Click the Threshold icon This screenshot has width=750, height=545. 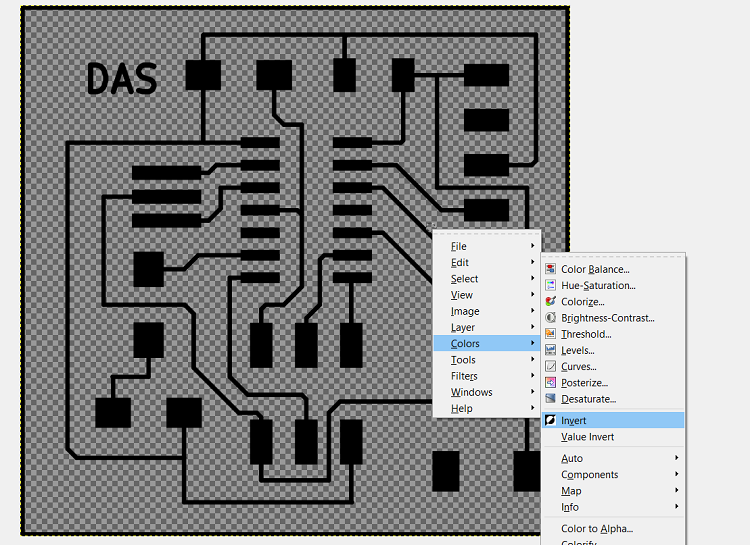coord(551,334)
